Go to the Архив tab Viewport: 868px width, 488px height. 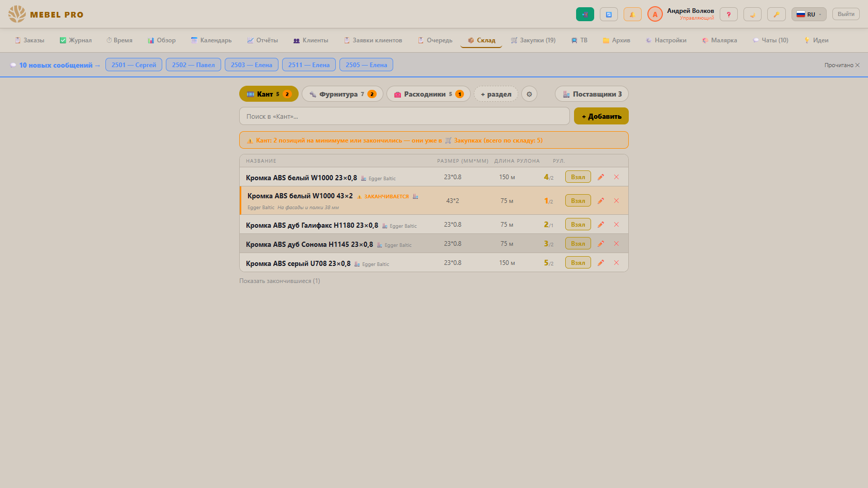[x=616, y=40]
